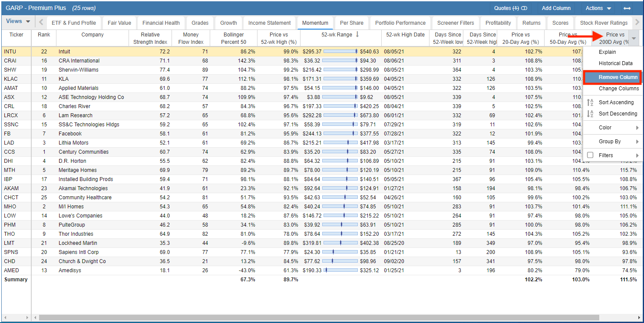Screen dimensions: 644x323
Task: Click the left pane scroll-right arrow
Action: point(28,318)
